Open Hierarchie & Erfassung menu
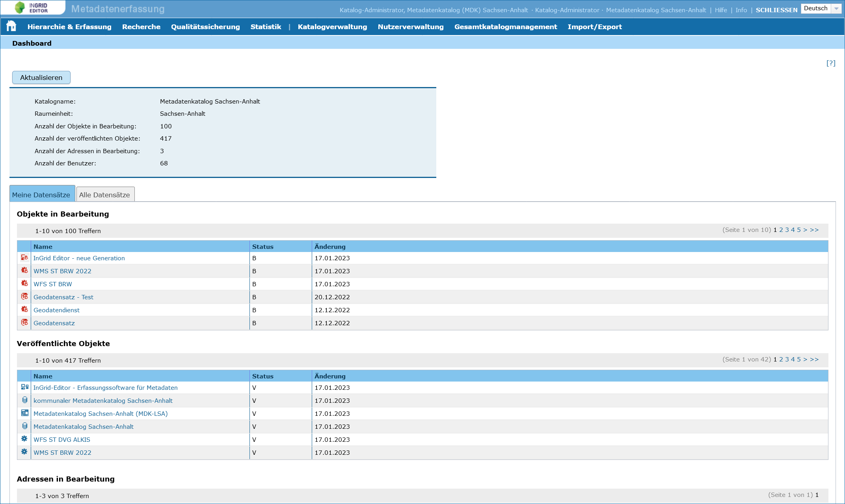Image resolution: width=845 pixels, height=504 pixels. point(69,27)
